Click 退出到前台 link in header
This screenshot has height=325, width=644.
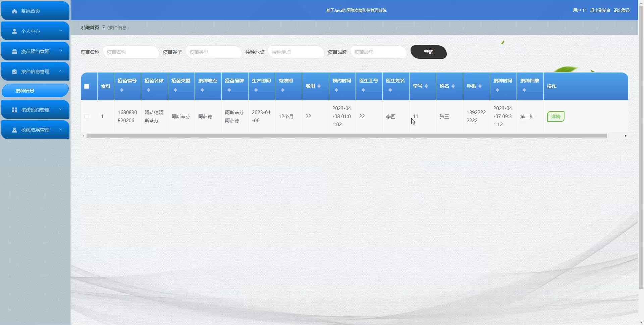pyautogui.click(x=600, y=10)
